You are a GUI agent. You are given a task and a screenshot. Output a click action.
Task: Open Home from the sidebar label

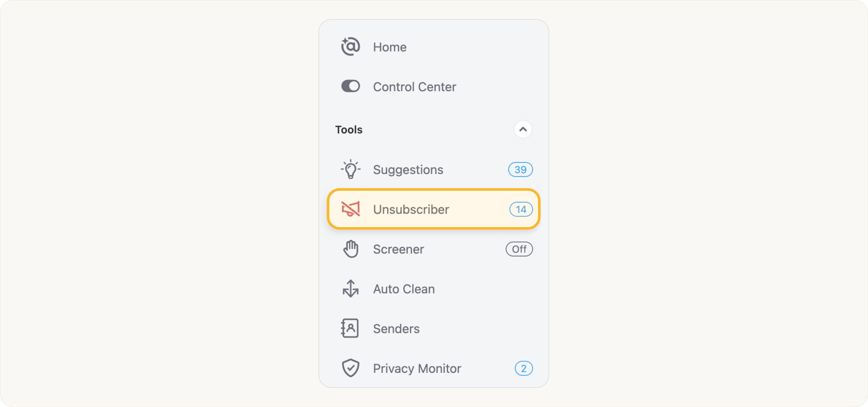390,47
